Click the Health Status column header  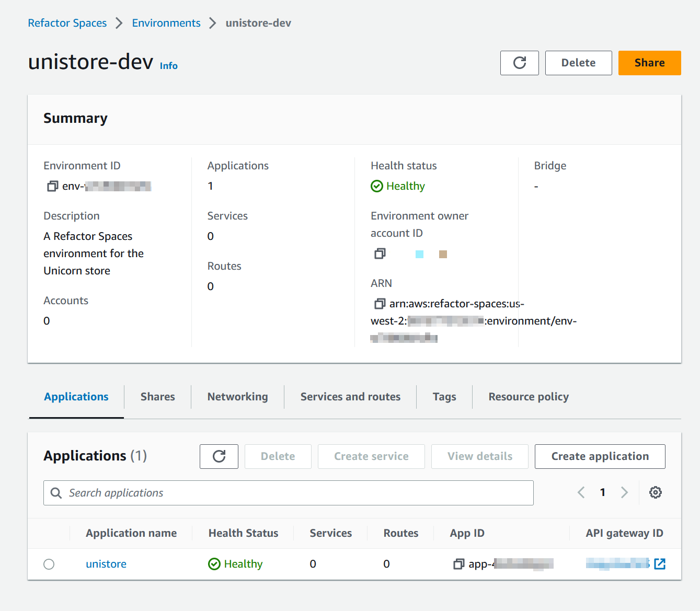[x=244, y=533]
